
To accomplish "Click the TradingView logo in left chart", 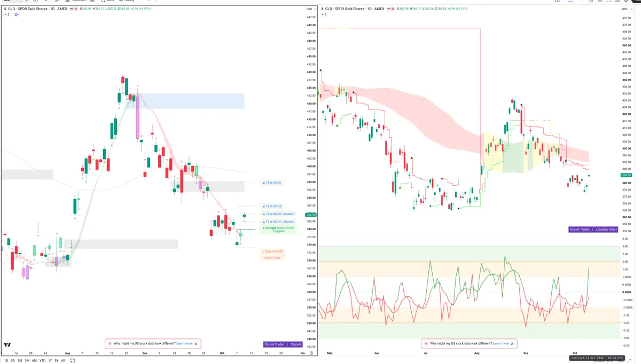I will click(x=7, y=345).
